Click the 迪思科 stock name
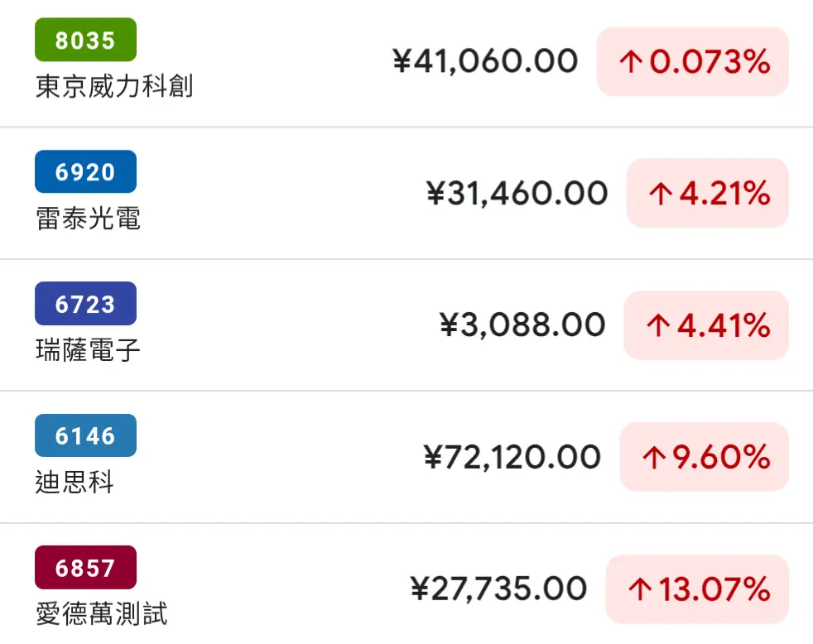This screenshot has width=813, height=644. 75,482
